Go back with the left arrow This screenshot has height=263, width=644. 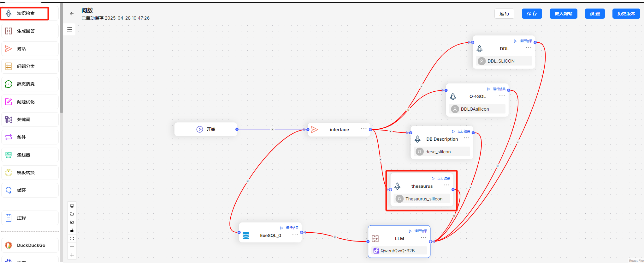click(x=72, y=14)
